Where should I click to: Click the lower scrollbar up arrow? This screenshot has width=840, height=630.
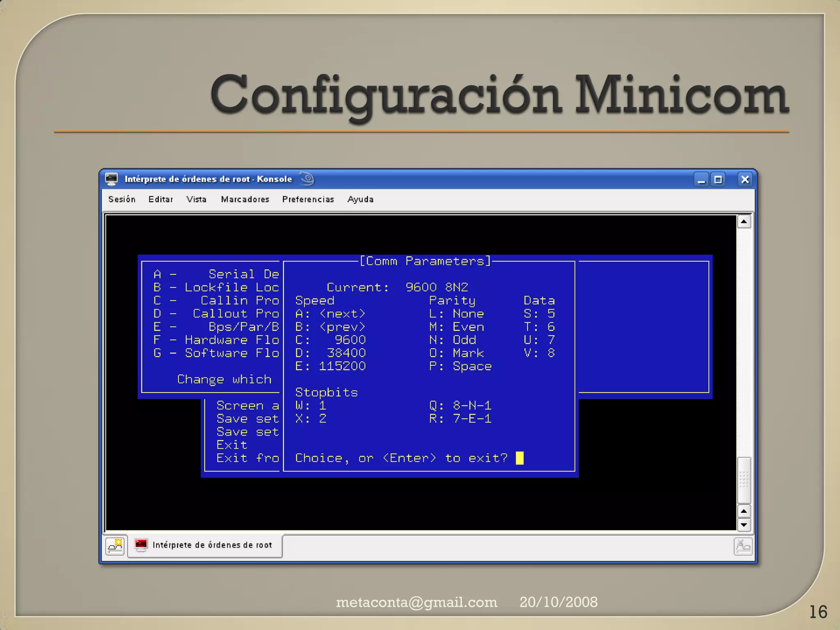[x=744, y=511]
